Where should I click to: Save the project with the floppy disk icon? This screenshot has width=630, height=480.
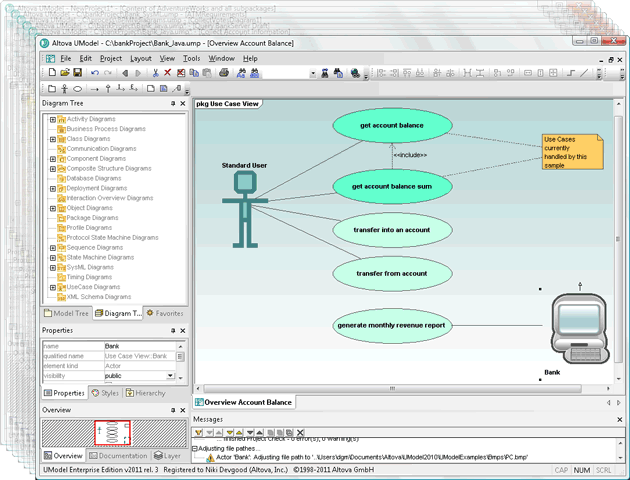[78, 73]
